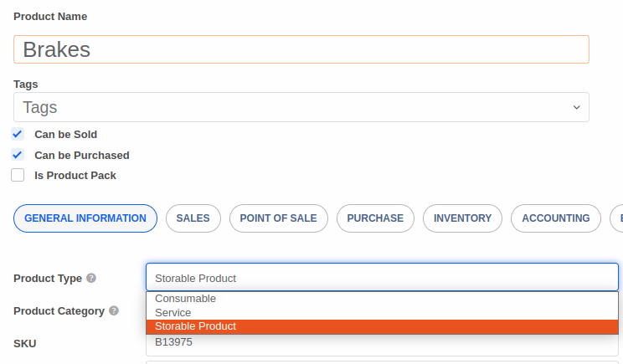Switch to the Inventory tab
Screen dimensions: 623x364
tap(462, 218)
